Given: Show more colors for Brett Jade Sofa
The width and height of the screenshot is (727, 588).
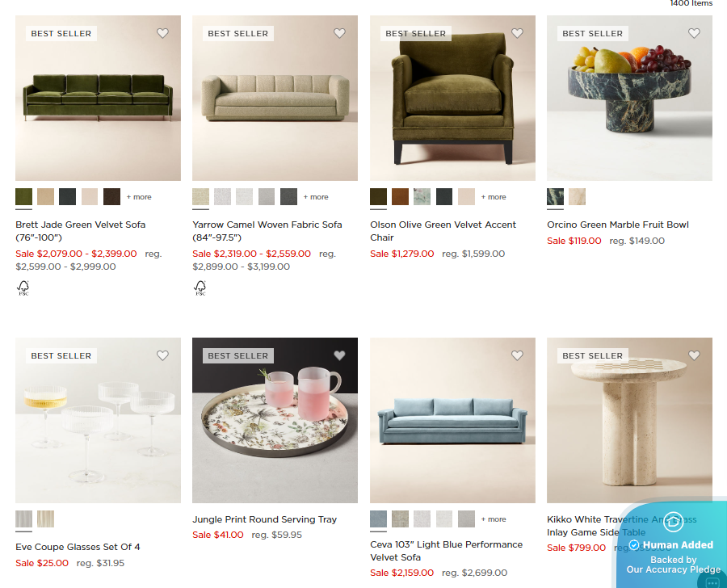Looking at the screenshot, I should pyautogui.click(x=139, y=197).
